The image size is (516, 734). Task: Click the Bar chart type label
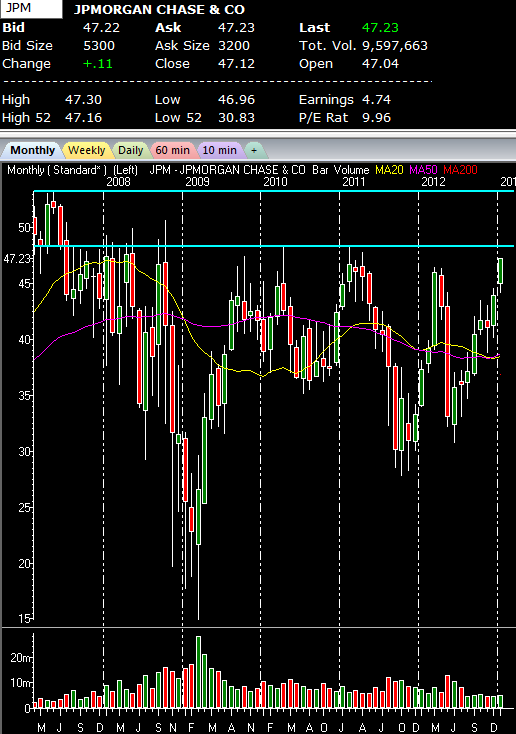click(x=320, y=170)
